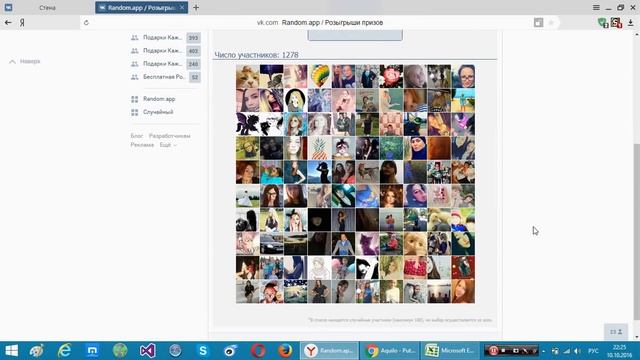The width and height of the screenshot is (640, 360).
Task: Switch input language via РУС indicator
Action: point(593,351)
